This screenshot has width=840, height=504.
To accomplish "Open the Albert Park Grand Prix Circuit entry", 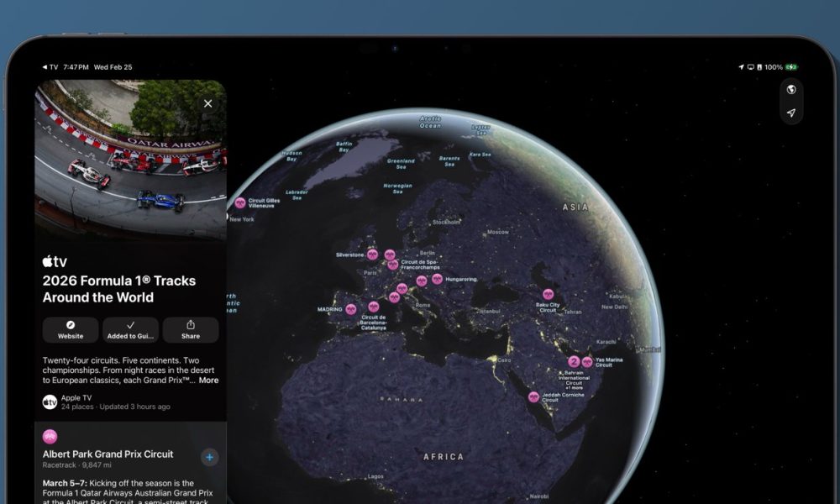I will pos(108,454).
